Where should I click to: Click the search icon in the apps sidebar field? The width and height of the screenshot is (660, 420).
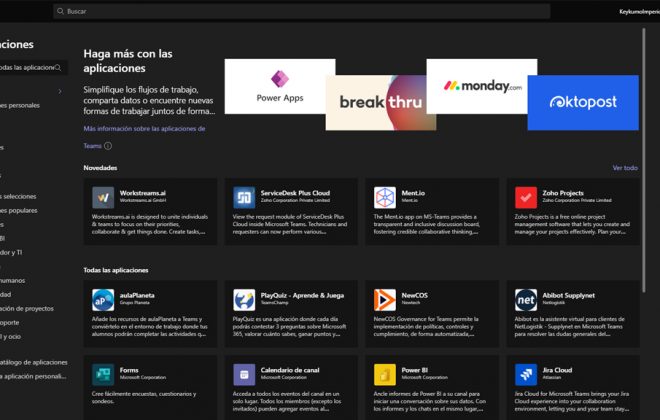58,68
